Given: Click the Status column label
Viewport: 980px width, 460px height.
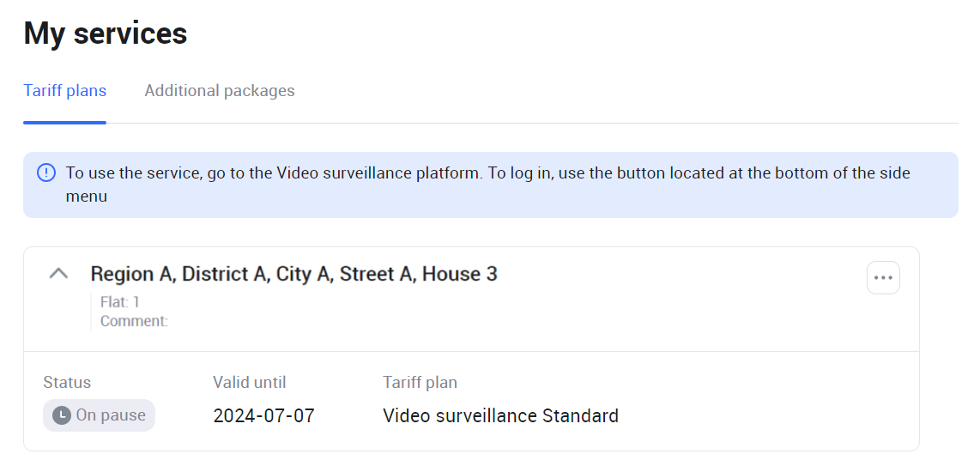Looking at the screenshot, I should coord(67,383).
